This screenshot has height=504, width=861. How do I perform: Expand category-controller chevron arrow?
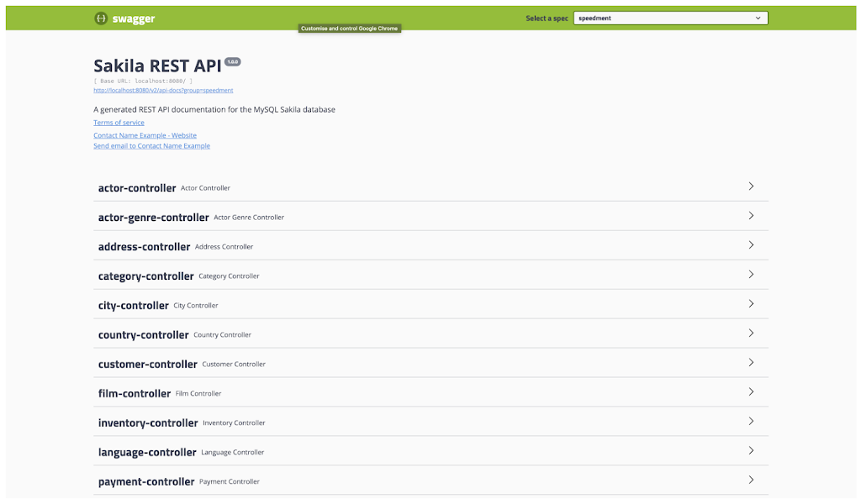click(751, 275)
